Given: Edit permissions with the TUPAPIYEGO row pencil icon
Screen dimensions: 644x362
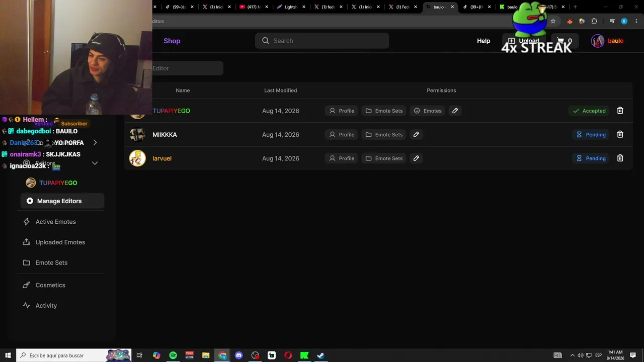Looking at the screenshot, I should coord(455,111).
